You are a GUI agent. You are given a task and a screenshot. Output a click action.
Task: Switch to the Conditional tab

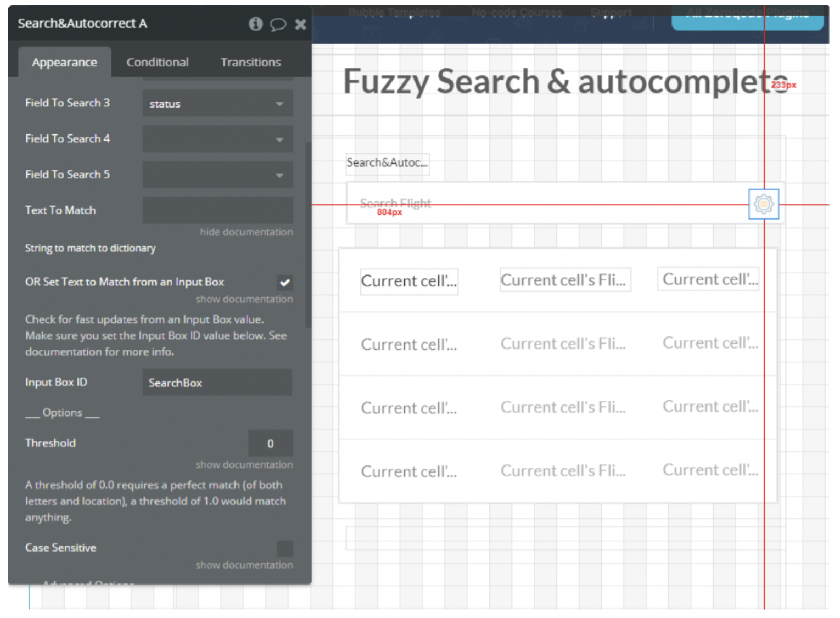point(158,63)
